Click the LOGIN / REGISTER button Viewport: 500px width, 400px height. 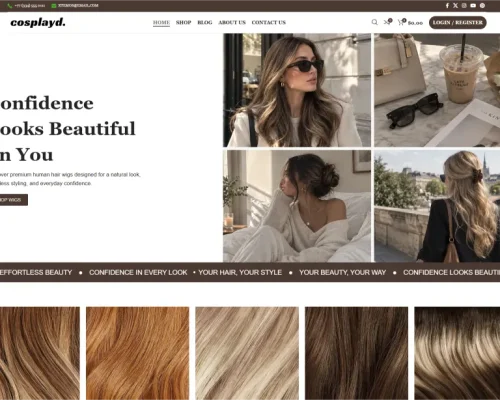tap(458, 22)
